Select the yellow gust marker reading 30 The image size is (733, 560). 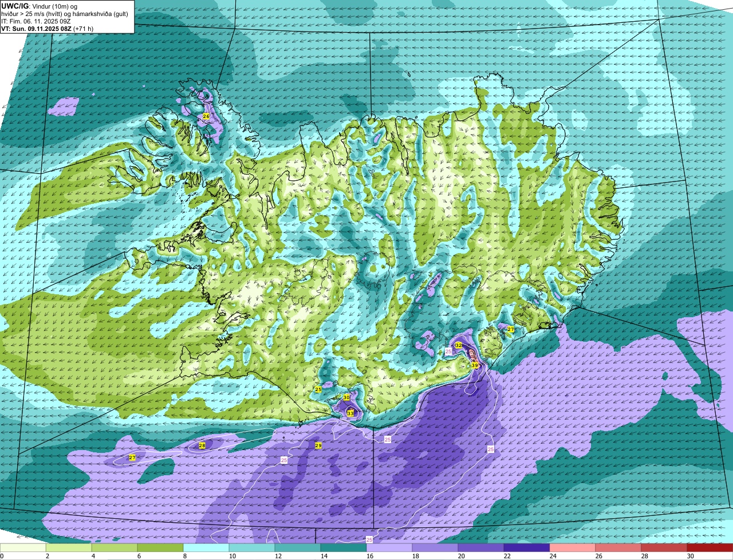tap(346, 397)
